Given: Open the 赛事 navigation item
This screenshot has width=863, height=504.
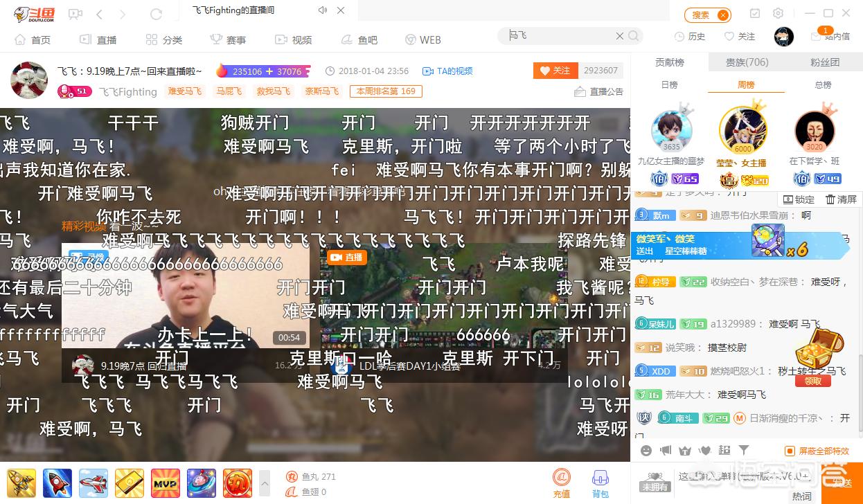Looking at the screenshot, I should pyautogui.click(x=227, y=39).
